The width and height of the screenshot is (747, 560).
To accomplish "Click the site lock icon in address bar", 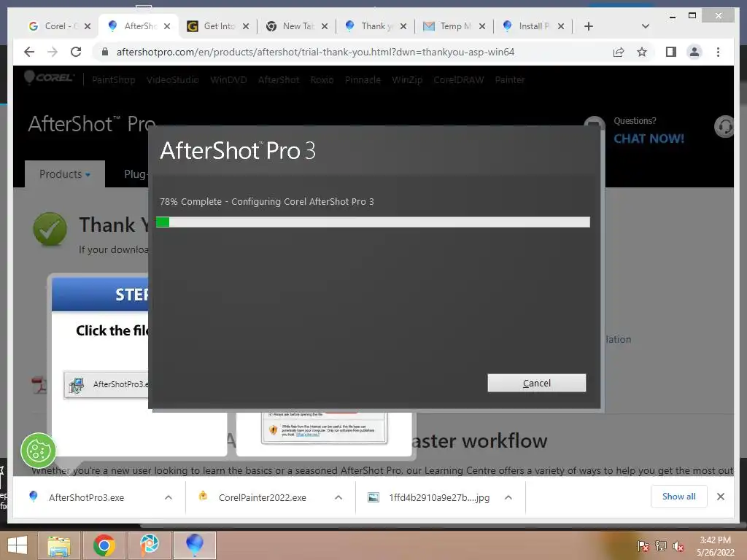I will coord(105,52).
